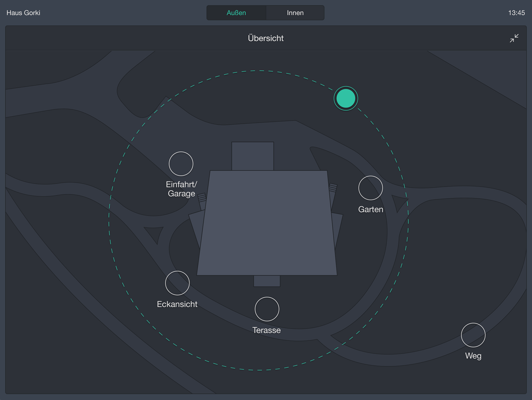
Task: Select the Außen tab
Action: point(236,13)
